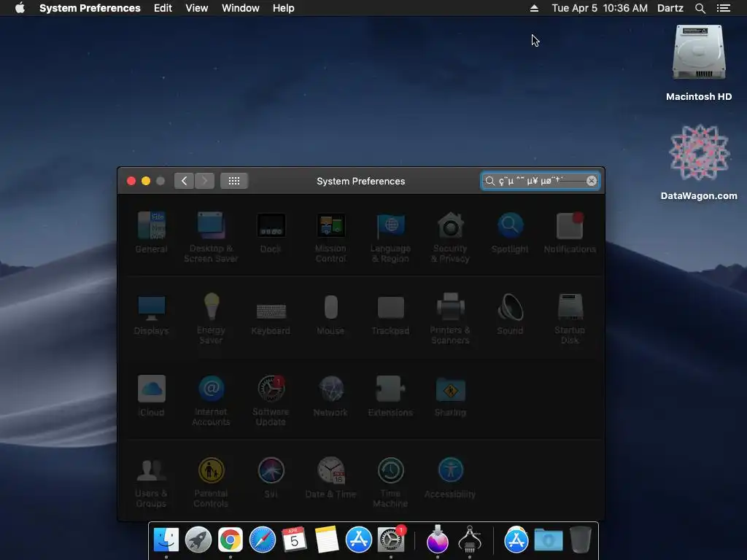Open the Apple menu
This screenshot has width=747, height=560.
click(x=20, y=8)
